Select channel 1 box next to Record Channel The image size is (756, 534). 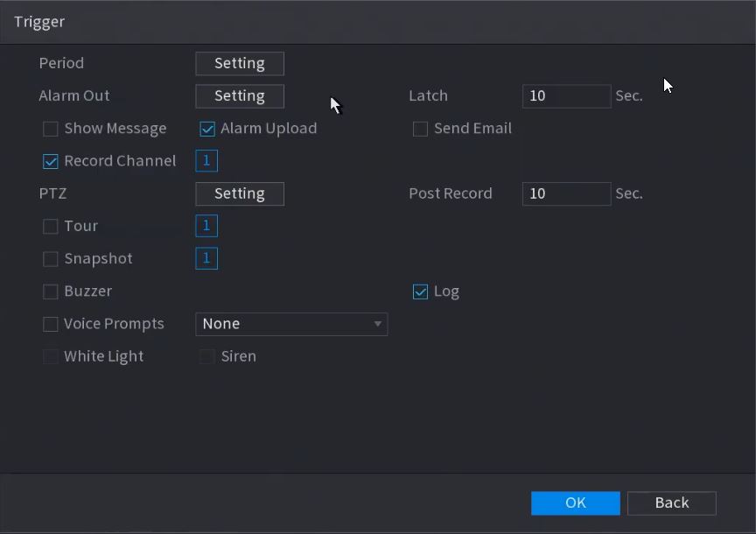click(x=206, y=161)
